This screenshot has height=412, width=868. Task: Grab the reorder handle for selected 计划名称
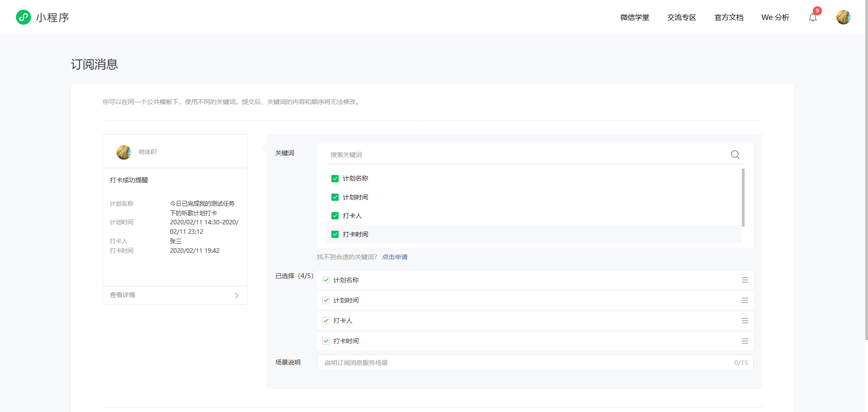coord(745,280)
